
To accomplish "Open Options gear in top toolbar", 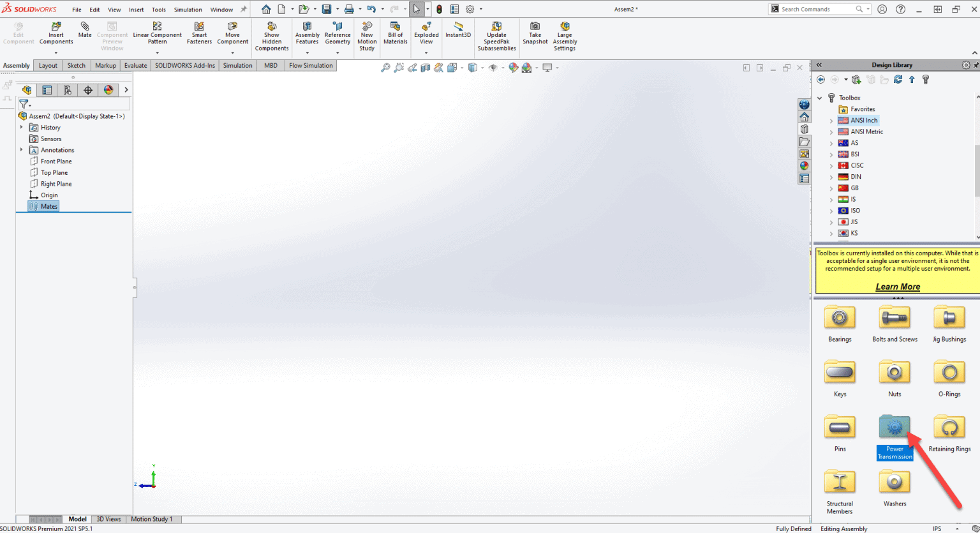I will (470, 9).
